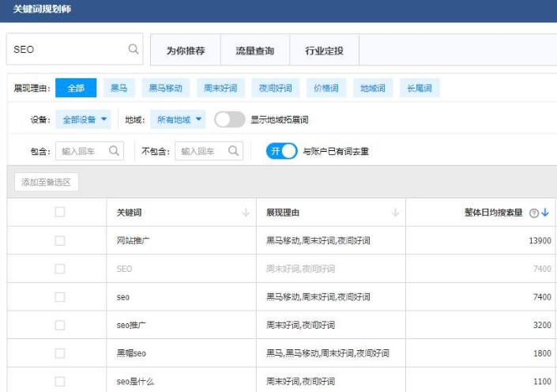Screen dimensions: 557x392
Task: Select checkbox for 黑帽seo keyword row
Action: [60, 353]
